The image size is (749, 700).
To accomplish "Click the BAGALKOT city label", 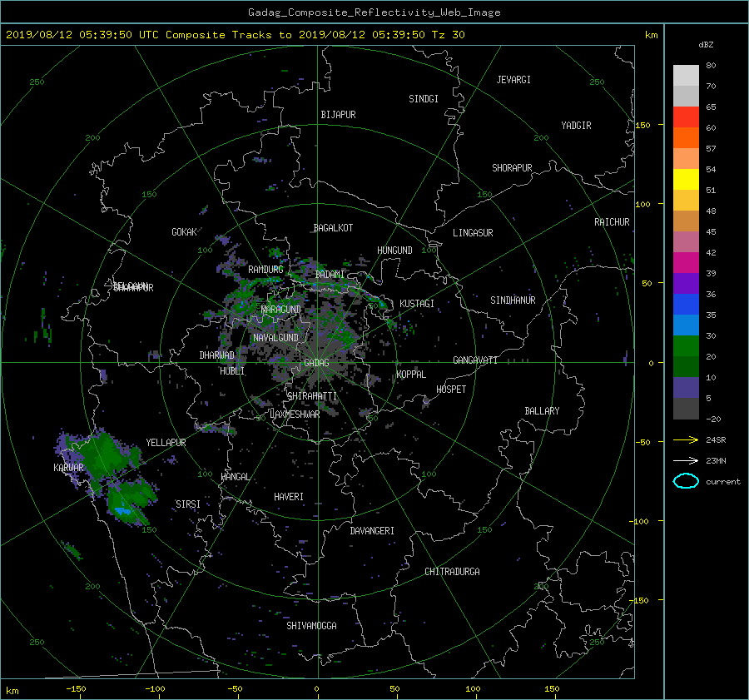I will (333, 228).
